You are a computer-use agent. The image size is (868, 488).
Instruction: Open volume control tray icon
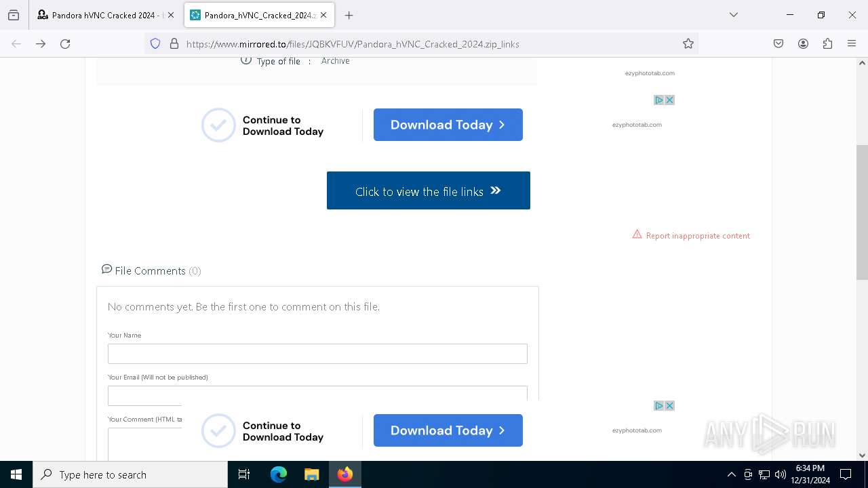click(781, 474)
